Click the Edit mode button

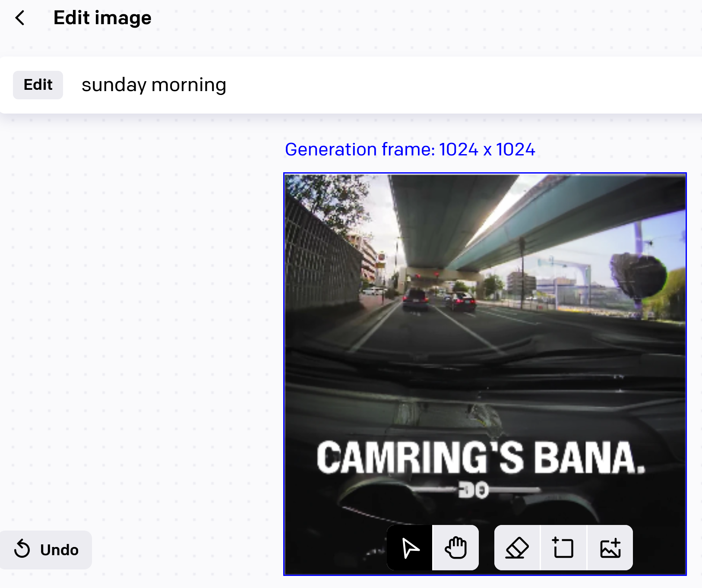[x=38, y=85]
